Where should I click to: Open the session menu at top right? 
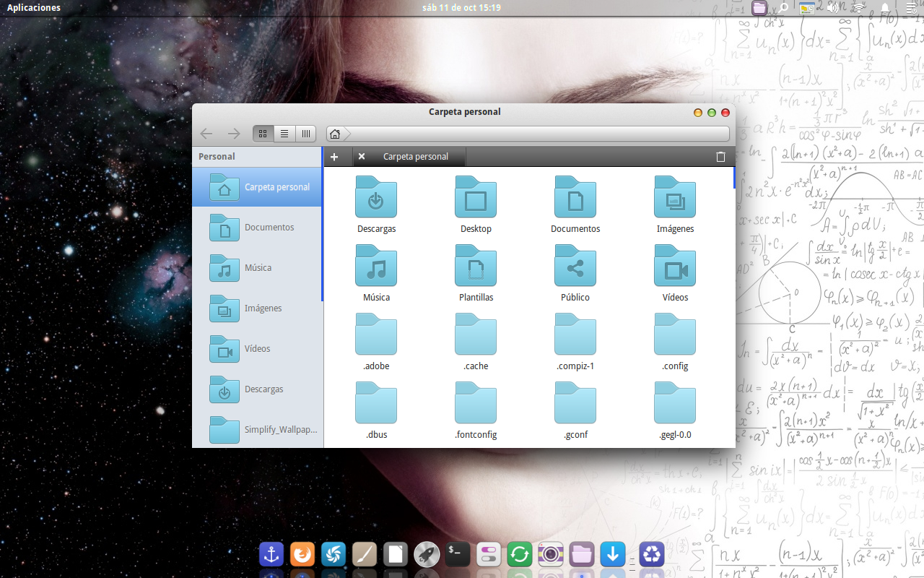911,7
